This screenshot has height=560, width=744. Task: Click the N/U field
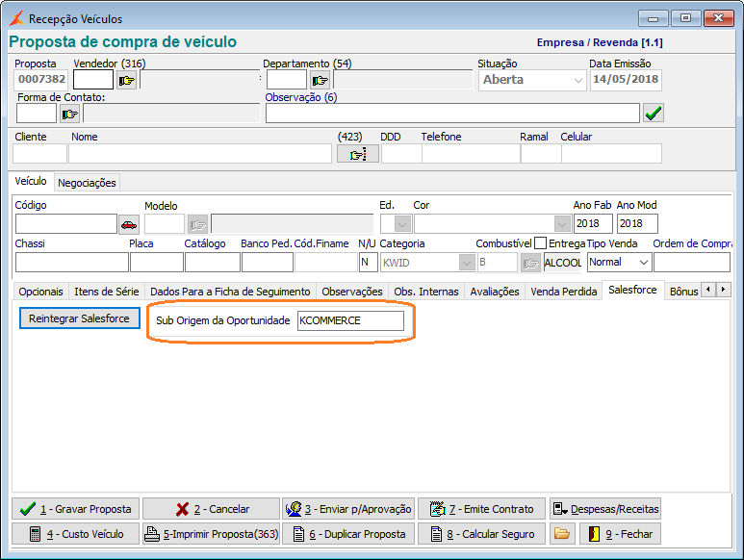click(369, 263)
